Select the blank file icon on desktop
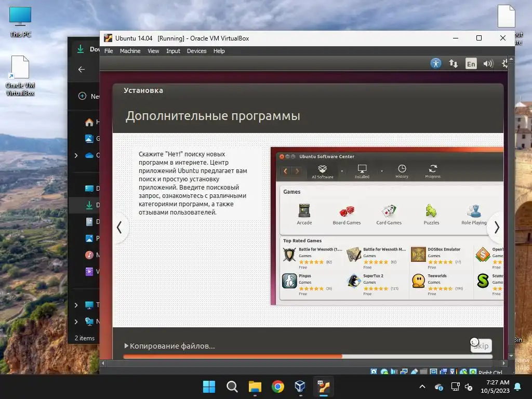Image resolution: width=532 pixels, height=399 pixels. coord(506,16)
